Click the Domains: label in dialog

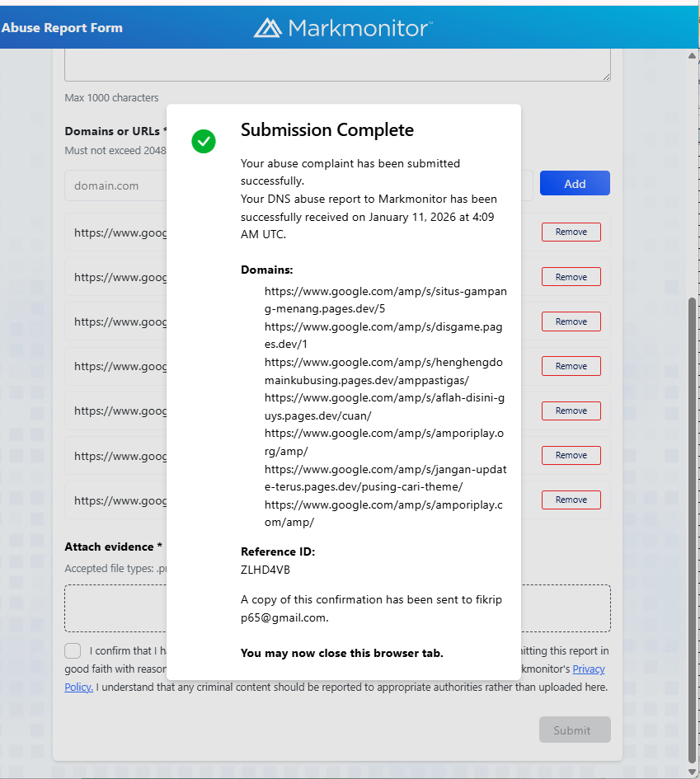pyautogui.click(x=267, y=270)
